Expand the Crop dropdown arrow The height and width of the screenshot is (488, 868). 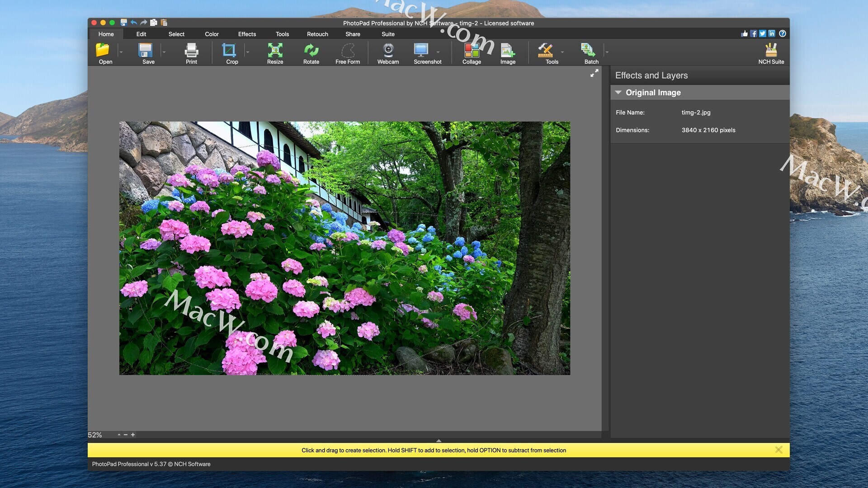click(248, 52)
